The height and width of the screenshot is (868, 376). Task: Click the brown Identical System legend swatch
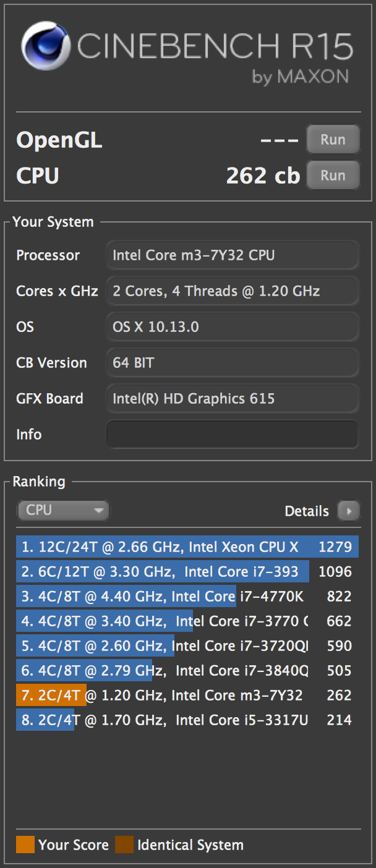point(124,845)
